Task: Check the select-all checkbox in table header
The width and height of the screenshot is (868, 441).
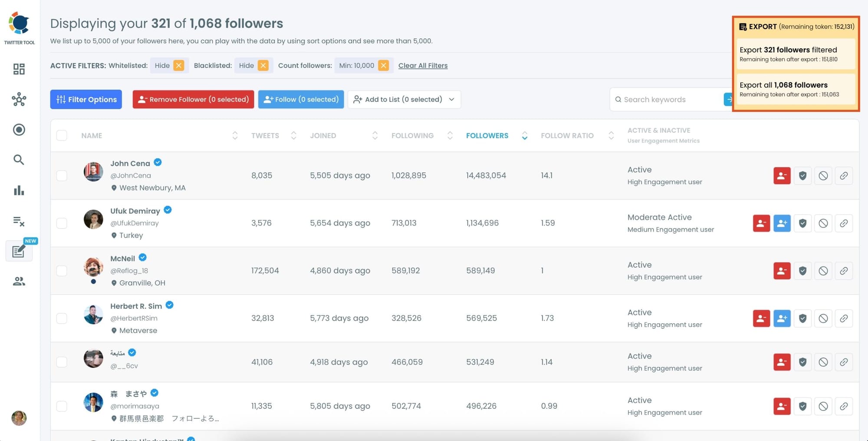Action: (x=62, y=135)
